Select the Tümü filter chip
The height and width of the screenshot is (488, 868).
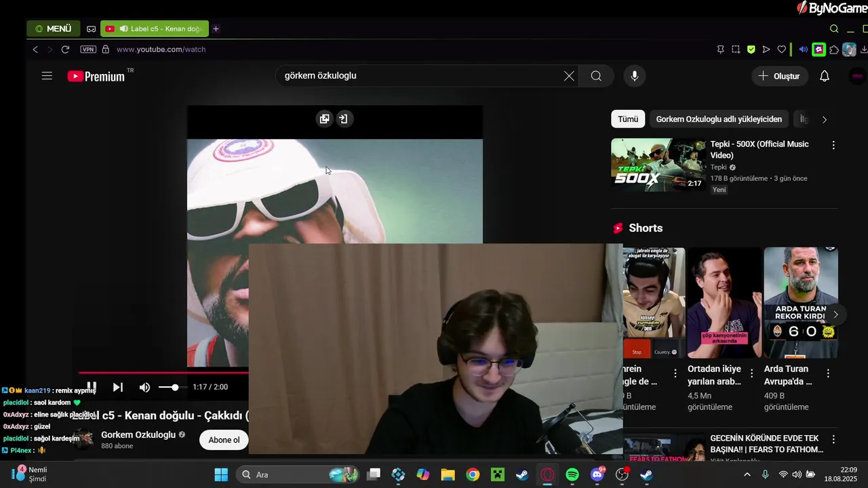[x=628, y=119]
